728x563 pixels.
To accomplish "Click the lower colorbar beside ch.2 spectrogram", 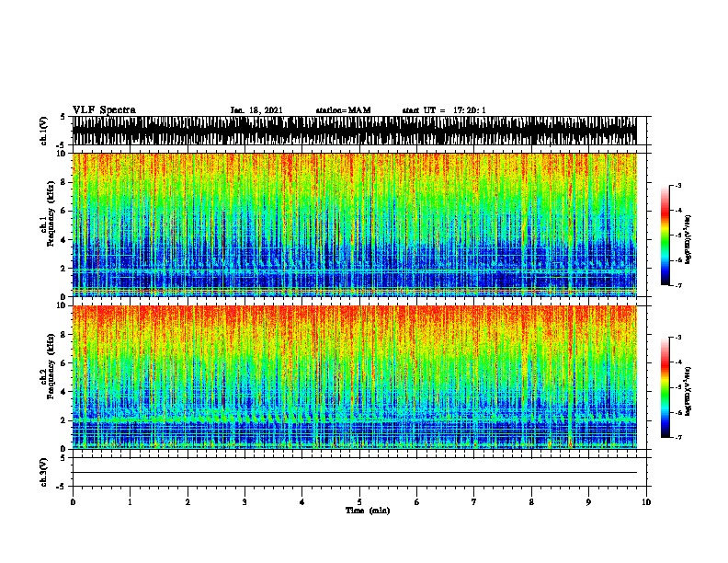I will click(665, 387).
